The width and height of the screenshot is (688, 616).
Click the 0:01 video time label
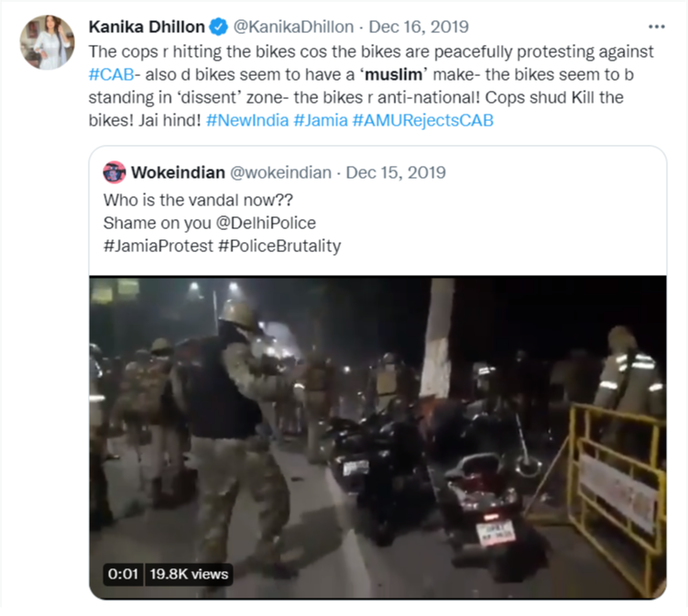point(123,574)
